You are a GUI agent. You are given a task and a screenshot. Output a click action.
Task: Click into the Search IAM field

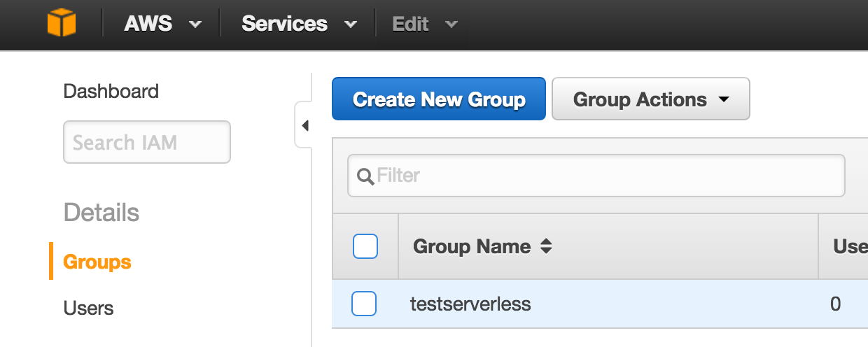[147, 142]
